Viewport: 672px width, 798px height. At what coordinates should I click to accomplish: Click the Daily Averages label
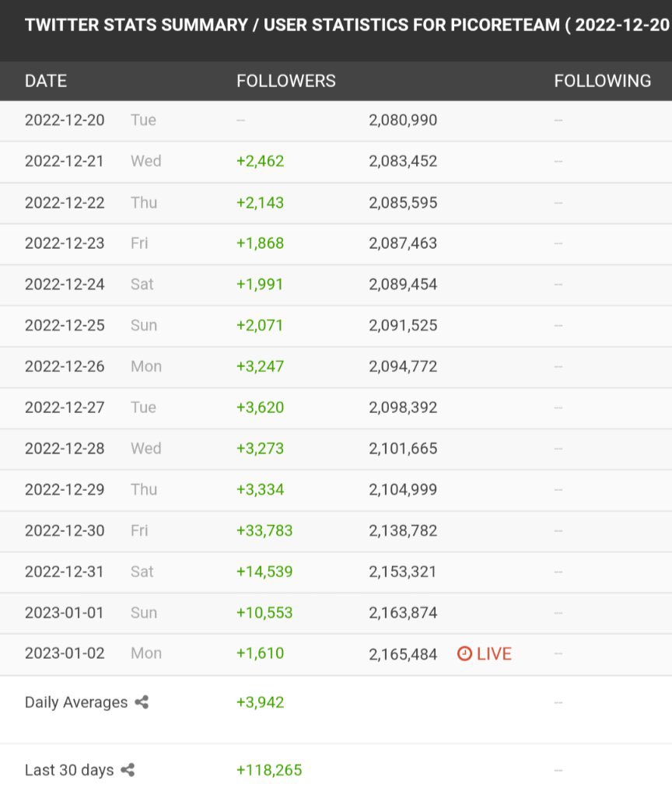[76, 702]
